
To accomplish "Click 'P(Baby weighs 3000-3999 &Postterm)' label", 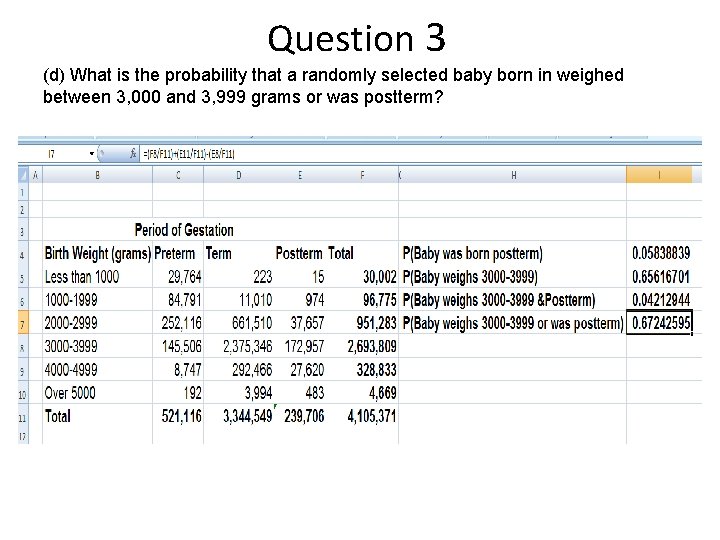I will [x=499, y=300].
